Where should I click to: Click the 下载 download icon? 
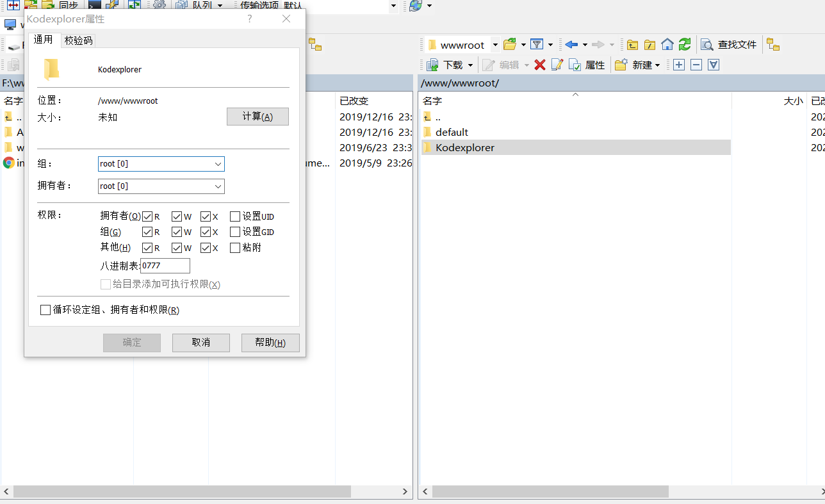[x=432, y=65]
